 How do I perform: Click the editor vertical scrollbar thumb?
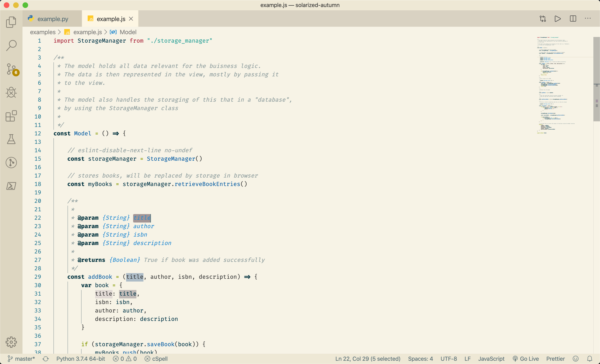(x=596, y=79)
